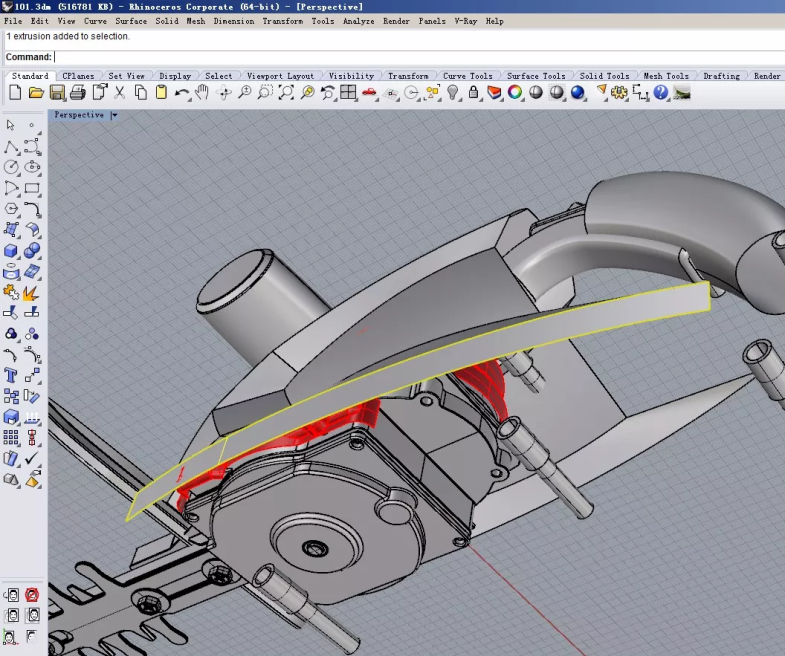Open the Perspective viewport dropdown arrow
Image resolution: width=785 pixels, height=656 pixels.
pos(114,115)
